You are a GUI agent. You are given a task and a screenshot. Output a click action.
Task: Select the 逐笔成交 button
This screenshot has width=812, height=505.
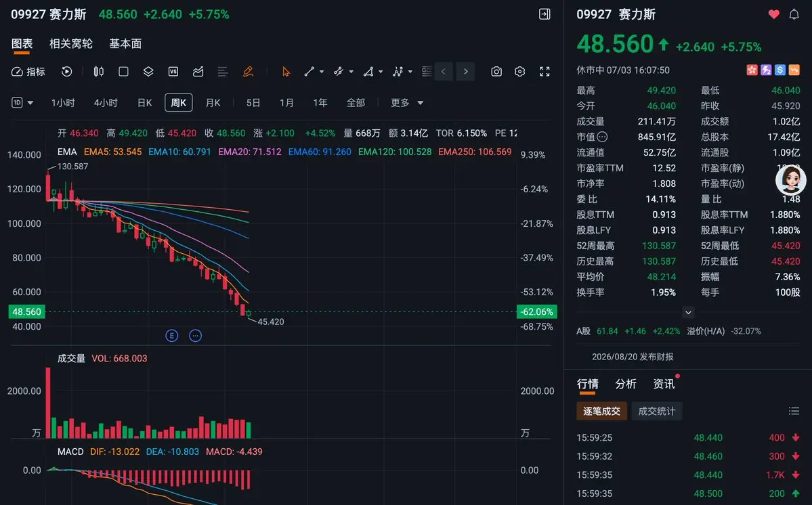pyautogui.click(x=602, y=411)
